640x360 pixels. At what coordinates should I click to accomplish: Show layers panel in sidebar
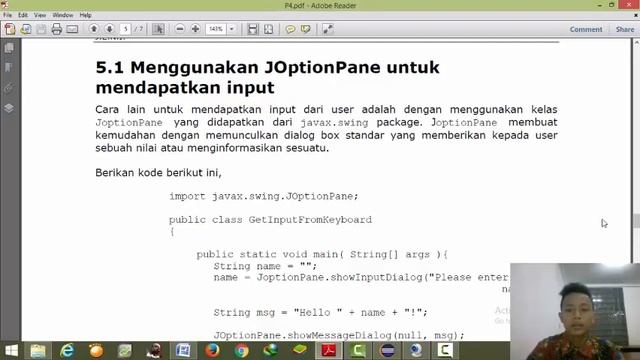pyautogui.click(x=9, y=108)
